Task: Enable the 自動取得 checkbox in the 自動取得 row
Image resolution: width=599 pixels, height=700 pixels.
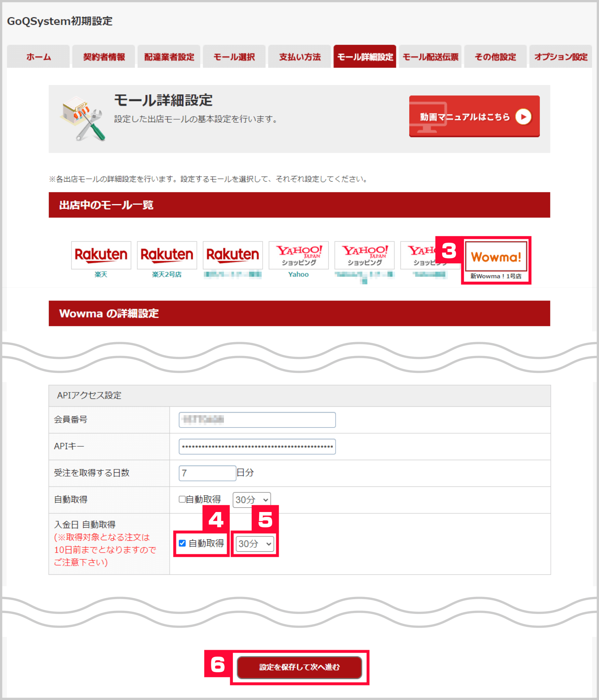Action: click(182, 499)
